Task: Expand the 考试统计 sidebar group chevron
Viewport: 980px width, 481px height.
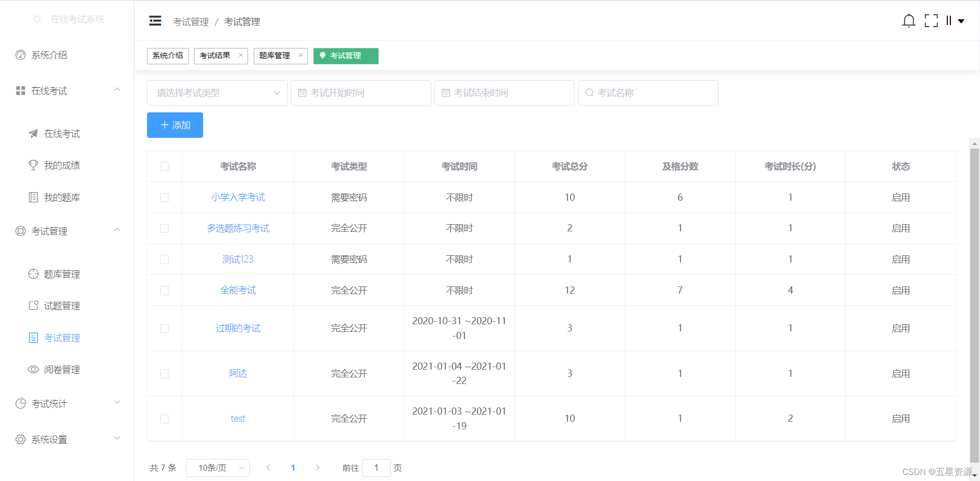Action: point(117,402)
